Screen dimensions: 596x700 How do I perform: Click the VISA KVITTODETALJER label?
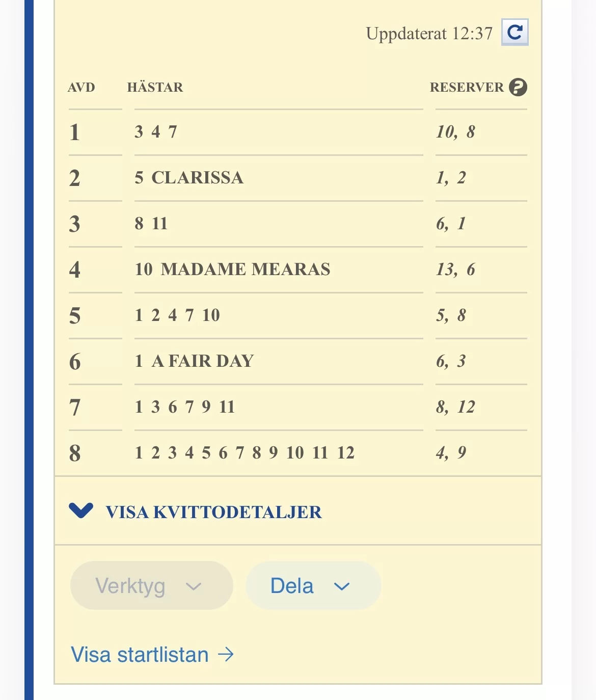[x=213, y=512]
